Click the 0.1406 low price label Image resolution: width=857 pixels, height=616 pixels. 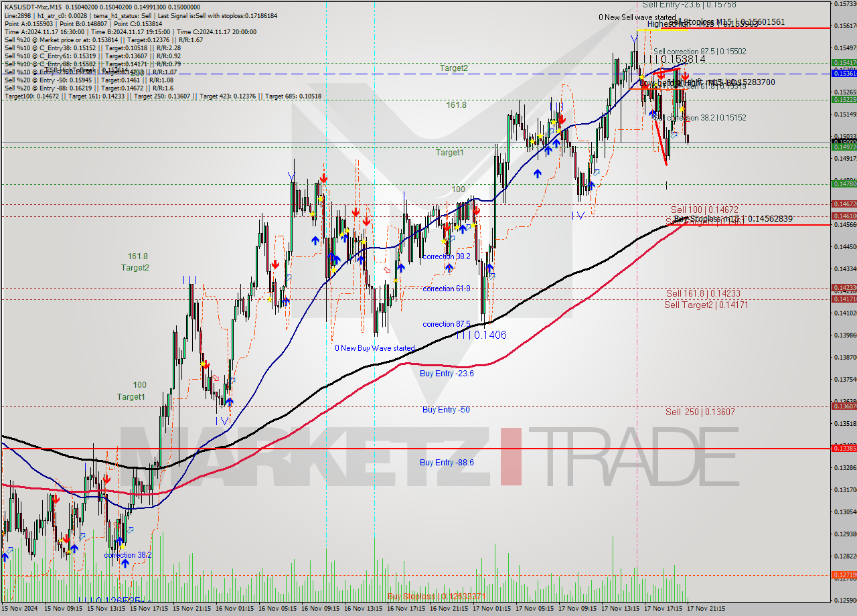(x=490, y=334)
